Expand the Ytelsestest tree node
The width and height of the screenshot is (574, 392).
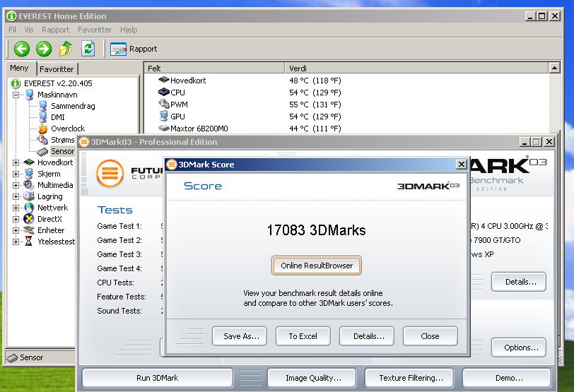tap(16, 242)
